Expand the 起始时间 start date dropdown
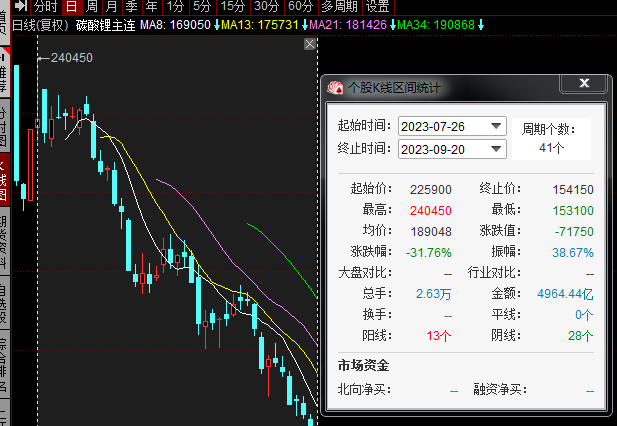Image resolution: width=617 pixels, height=426 pixels. click(x=496, y=126)
